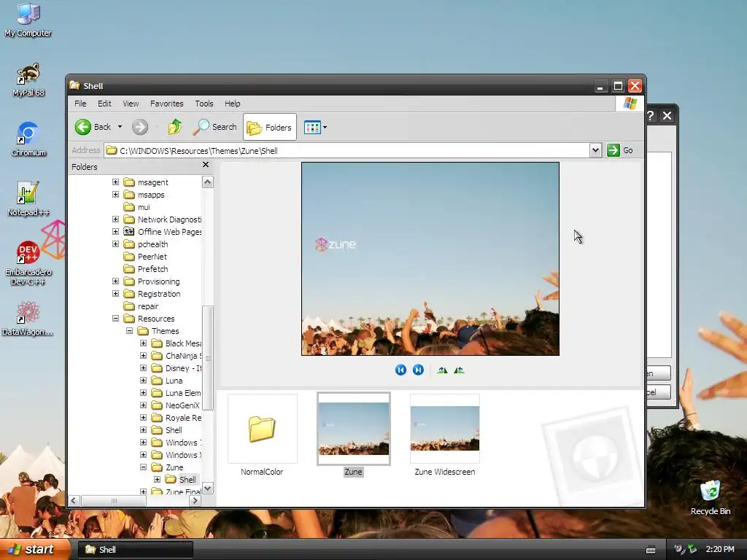This screenshot has height=560, width=747.
Task: Open the File menu
Action: tap(80, 104)
